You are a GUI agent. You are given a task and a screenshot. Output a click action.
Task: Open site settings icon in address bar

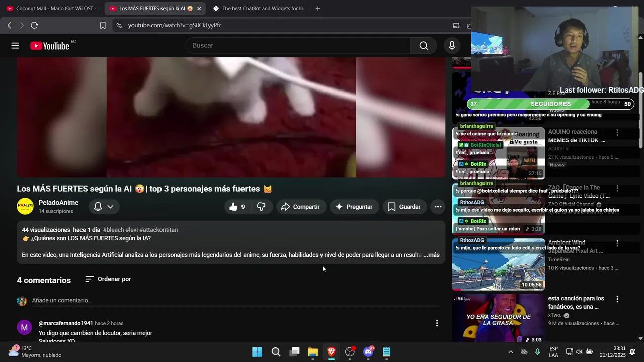tap(118, 25)
